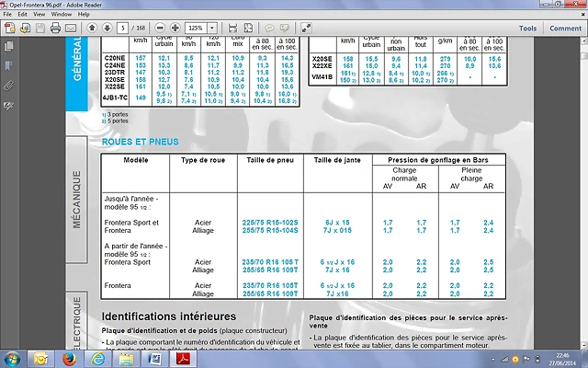Click the Action Center flag tray icon

(526, 360)
